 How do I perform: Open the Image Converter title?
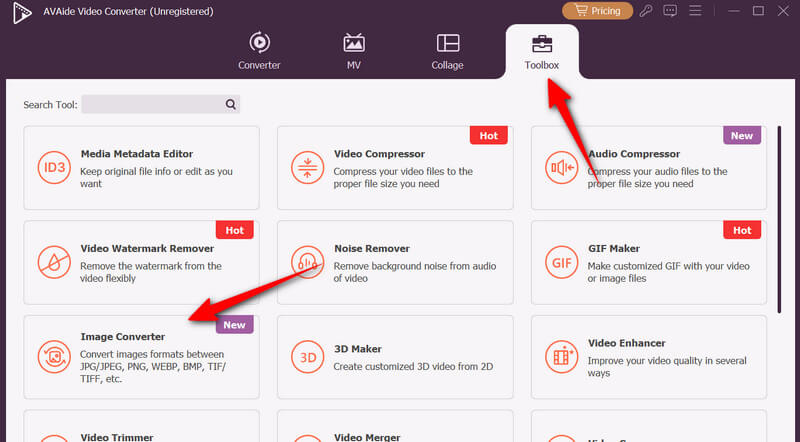[122, 337]
